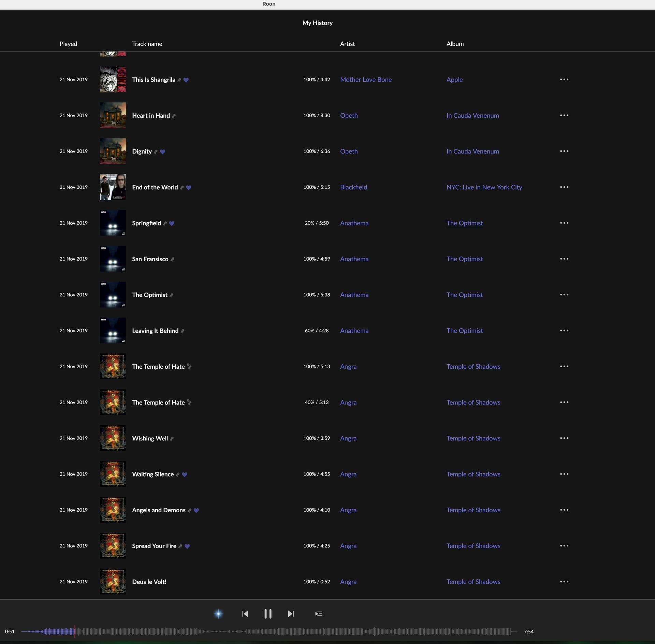Click album art thumbnail for This Is Shangrila

113,79
